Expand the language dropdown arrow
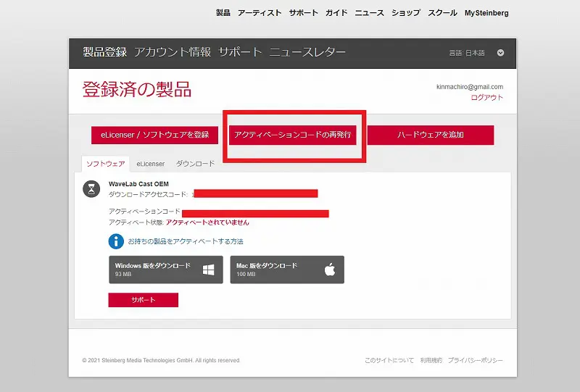The image size is (580, 392). click(500, 53)
